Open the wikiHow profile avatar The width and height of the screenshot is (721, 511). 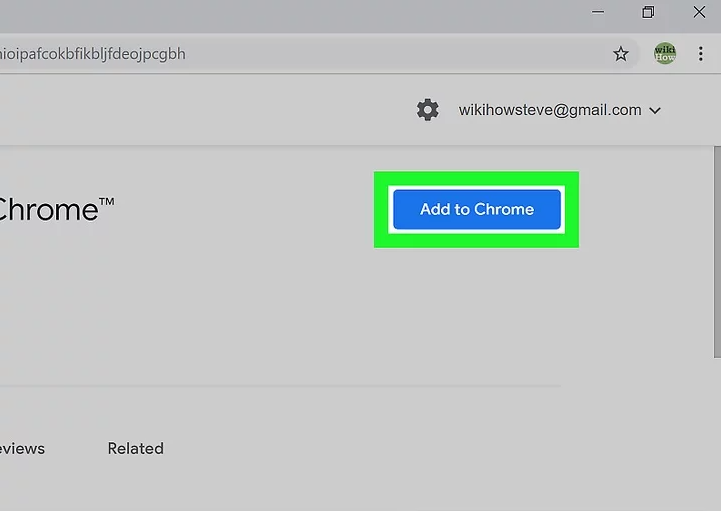665,54
